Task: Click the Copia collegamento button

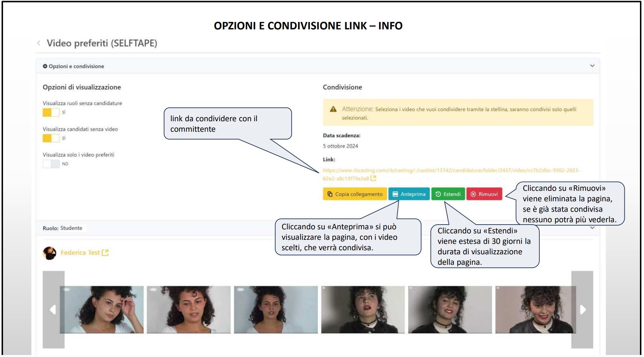Action: (x=355, y=194)
